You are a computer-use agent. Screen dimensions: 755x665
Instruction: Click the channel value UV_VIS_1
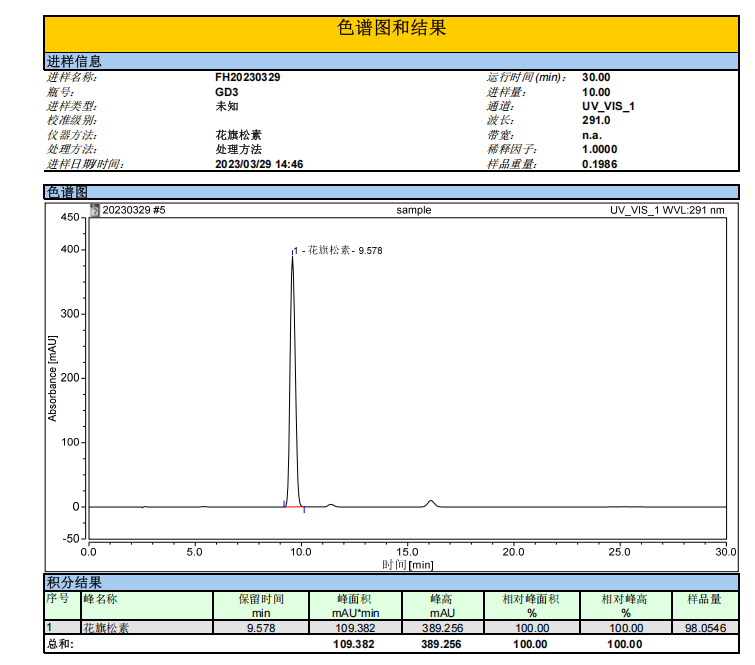[608, 106]
